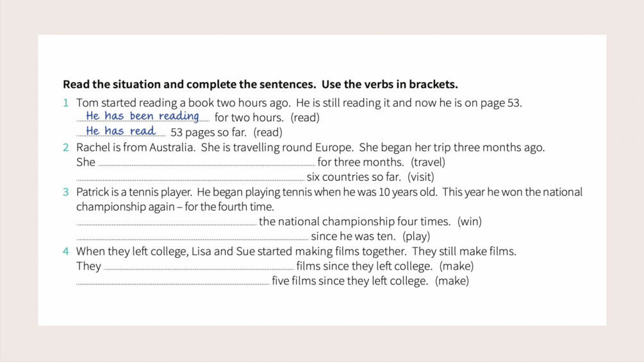Click the green question number 4
This screenshot has width=644, height=362.
[65, 252]
